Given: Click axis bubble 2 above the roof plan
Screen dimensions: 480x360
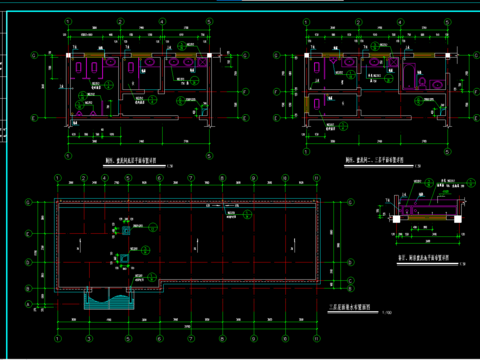Looking at the screenshot, I should 84,178.
